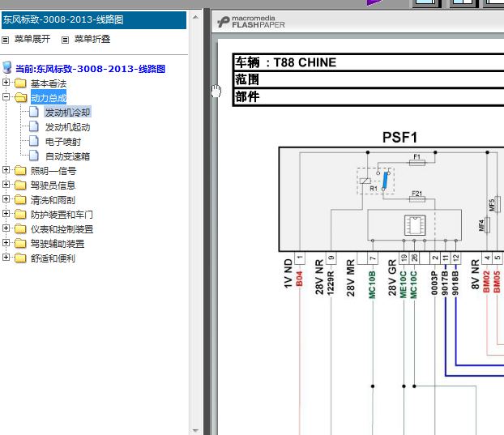Click the 舒适和便利 folder icon

pos(20,258)
